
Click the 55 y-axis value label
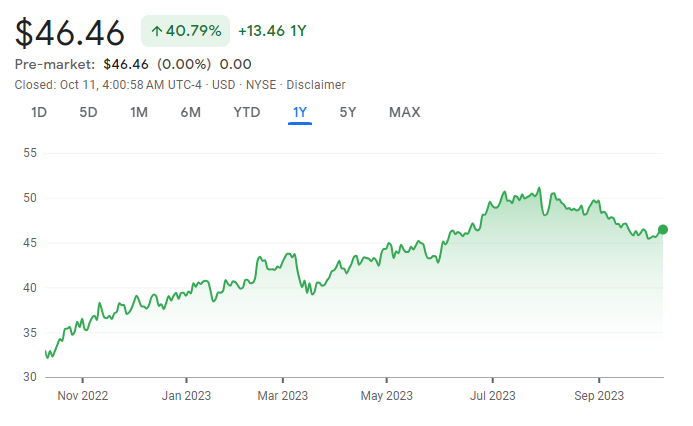coord(29,153)
